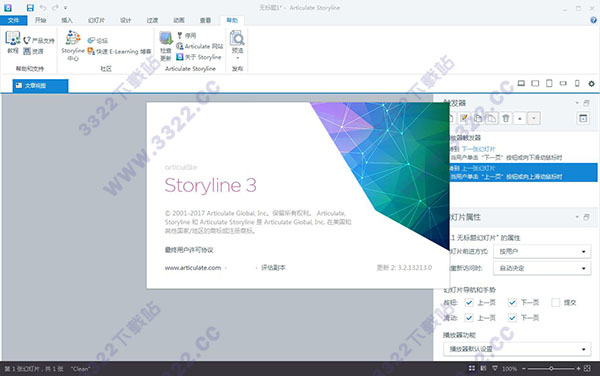The width and height of the screenshot is (600, 376).
Task: Toggle 滑动 row 下一页 checkbox
Action: [512, 317]
